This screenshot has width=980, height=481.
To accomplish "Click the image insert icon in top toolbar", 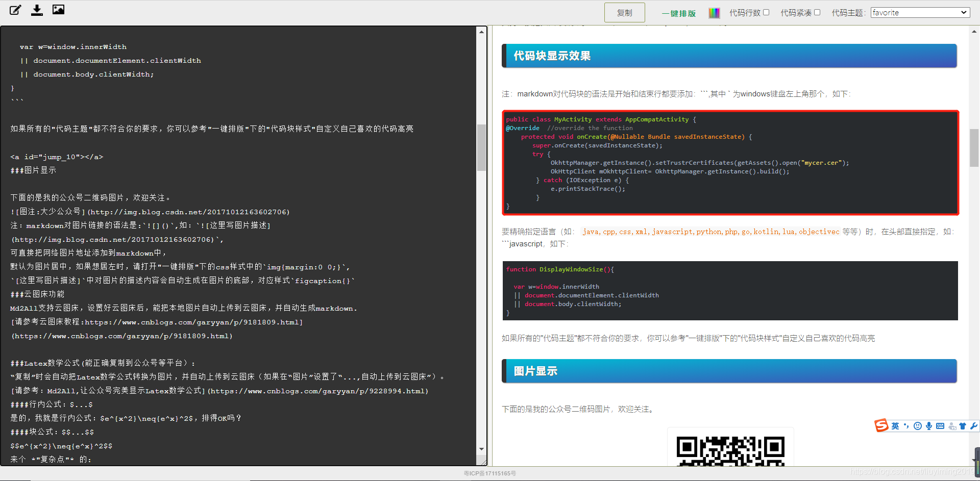I will click(x=58, y=9).
